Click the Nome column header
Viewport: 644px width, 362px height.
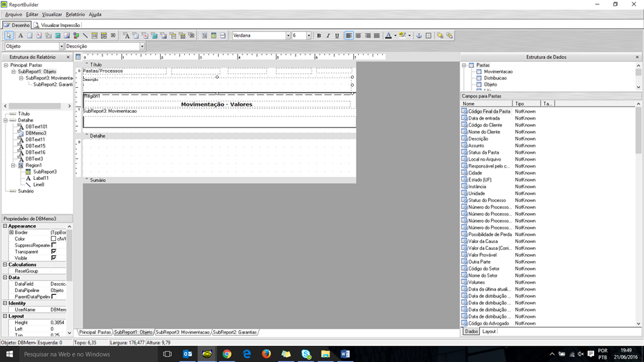486,104
